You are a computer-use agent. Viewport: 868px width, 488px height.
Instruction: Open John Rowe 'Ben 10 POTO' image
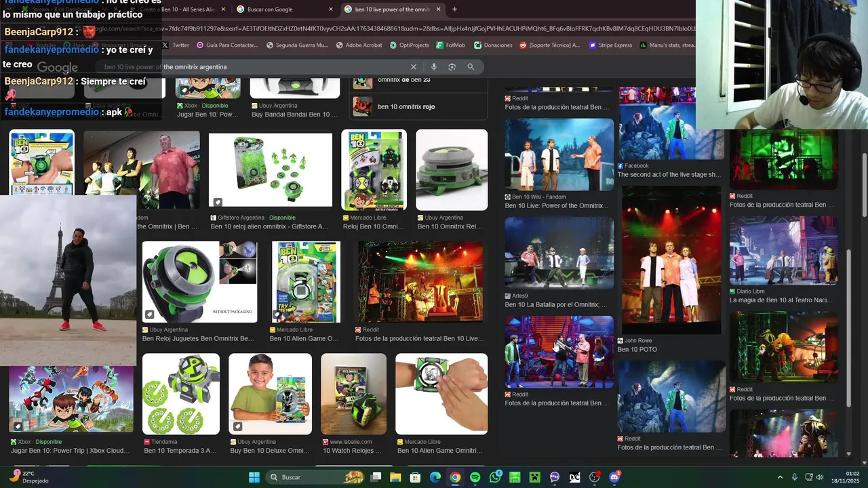point(671,260)
